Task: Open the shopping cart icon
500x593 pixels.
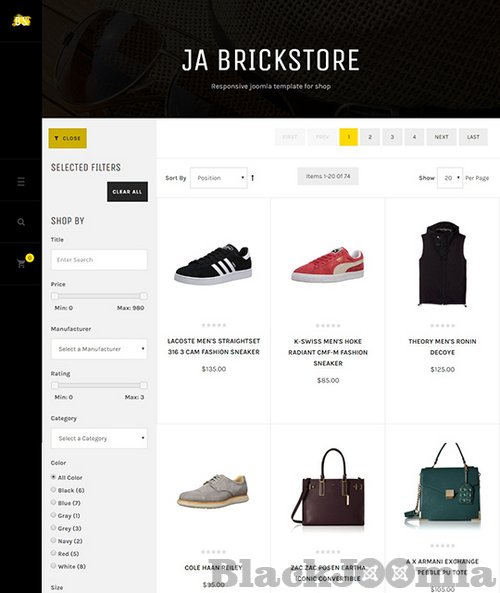Action: tap(21, 264)
